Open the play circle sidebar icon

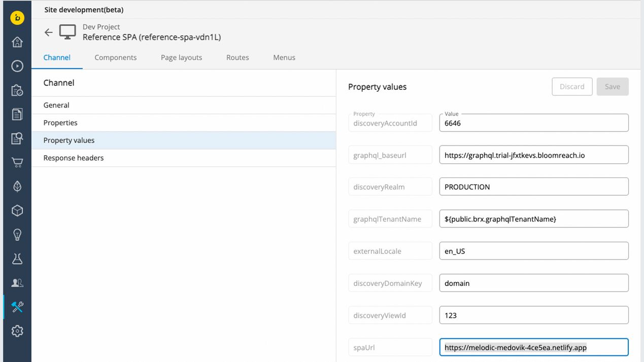[17, 66]
